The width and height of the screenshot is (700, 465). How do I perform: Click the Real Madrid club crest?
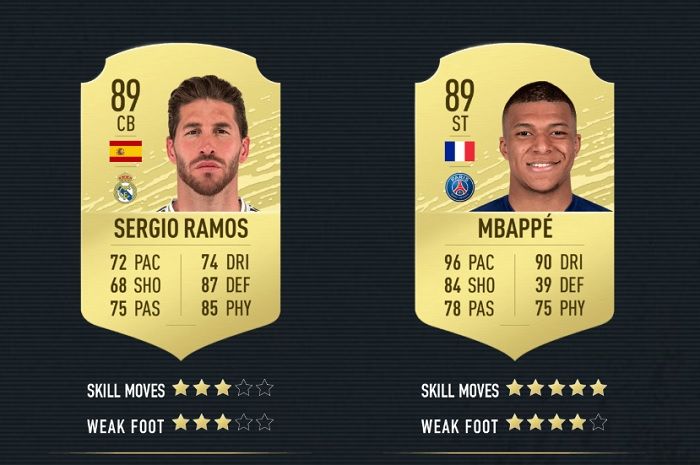point(125,189)
